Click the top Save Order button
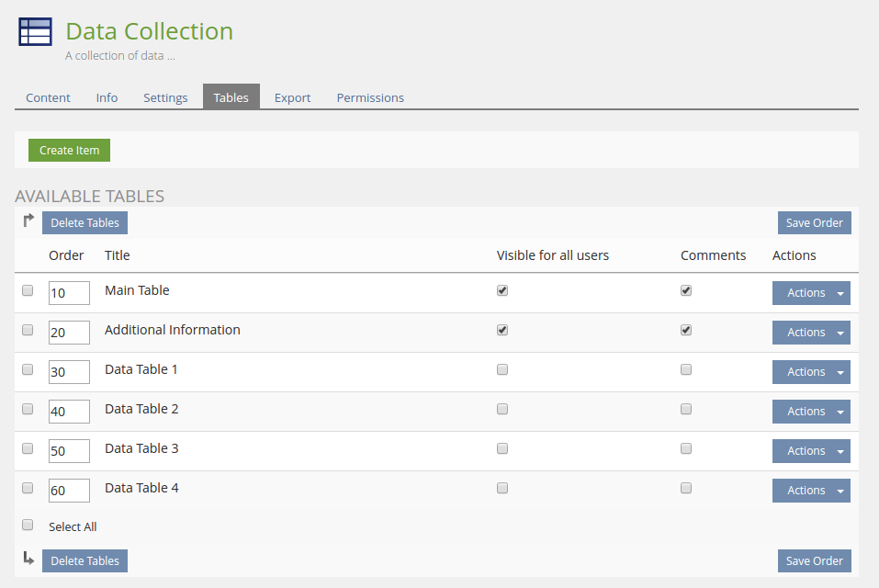This screenshot has height=588, width=879. pyautogui.click(x=815, y=223)
